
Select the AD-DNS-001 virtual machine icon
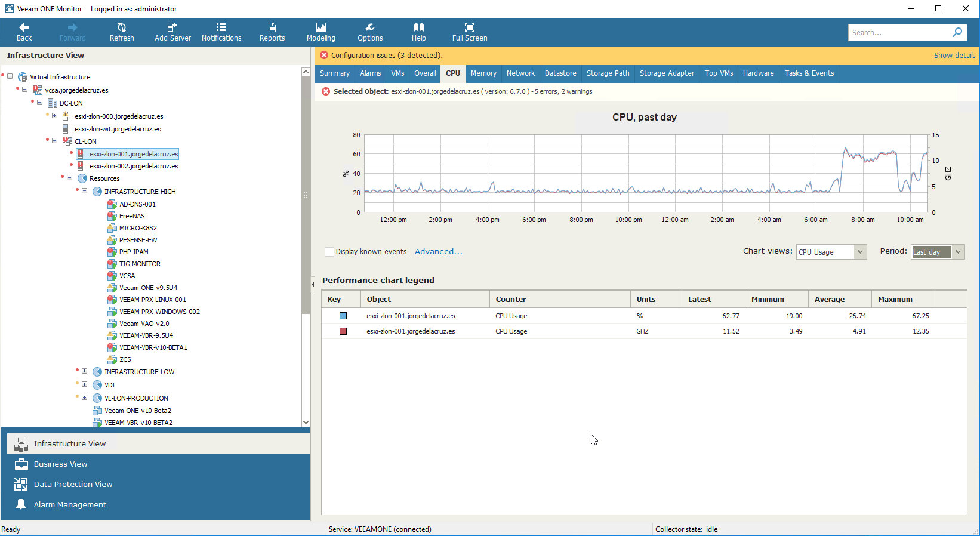(112, 204)
